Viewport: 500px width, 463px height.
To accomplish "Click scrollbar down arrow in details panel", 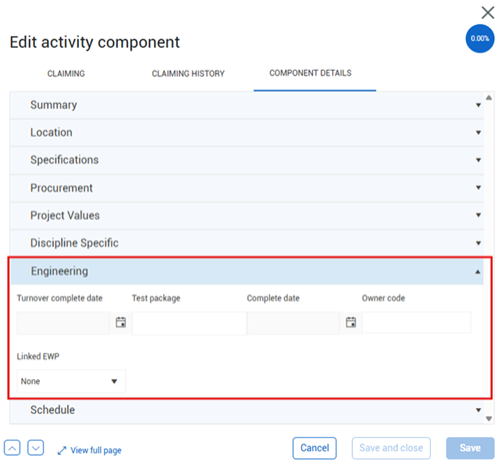I will pyautogui.click(x=489, y=419).
